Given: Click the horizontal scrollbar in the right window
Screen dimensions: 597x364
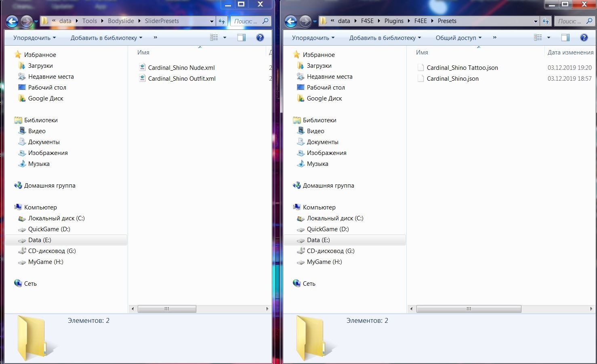Looking at the screenshot, I should [x=469, y=309].
